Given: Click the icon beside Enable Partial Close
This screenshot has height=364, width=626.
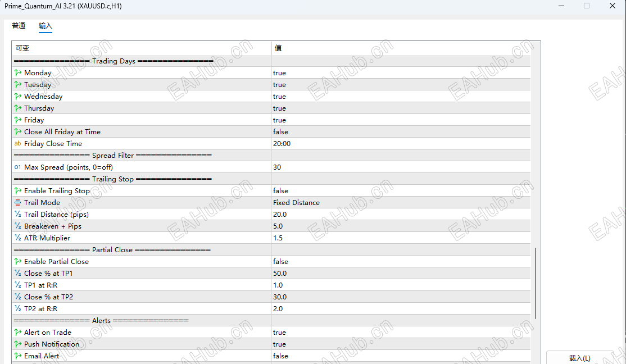Looking at the screenshot, I should click(x=17, y=261).
